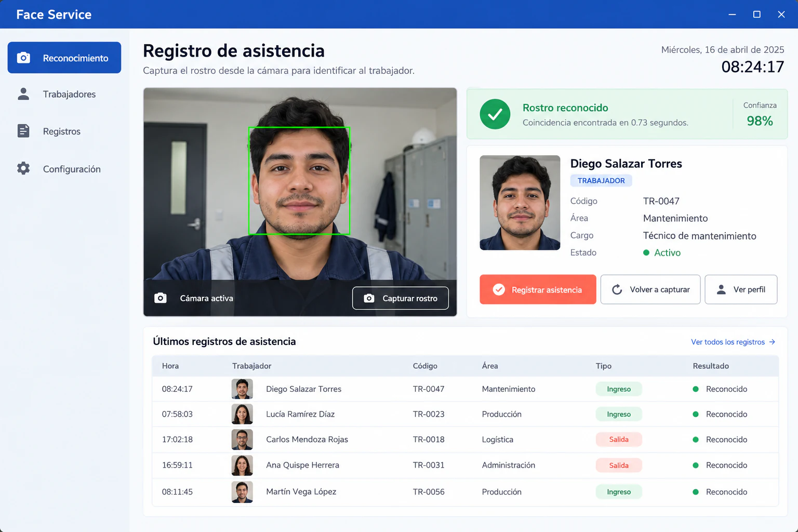Go to the Trabajadores section
The width and height of the screenshot is (798, 532).
[x=64, y=94]
